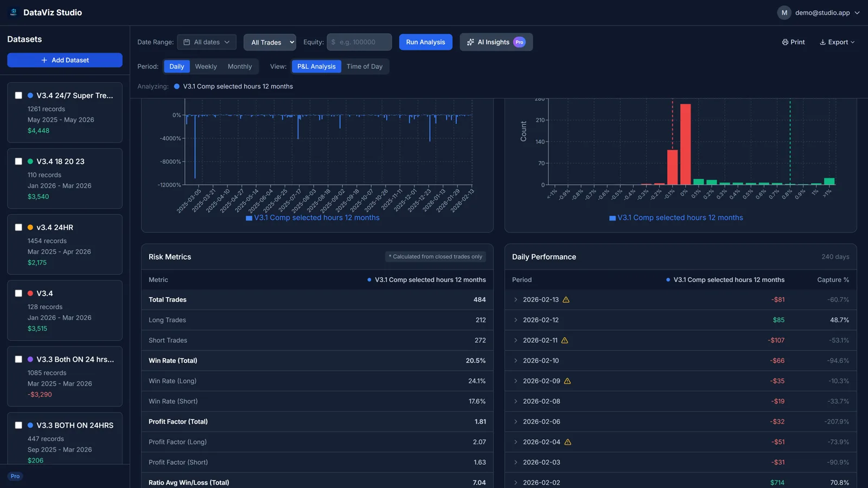Click the Run Analysis button
Image resolution: width=868 pixels, height=488 pixels.
tap(426, 42)
